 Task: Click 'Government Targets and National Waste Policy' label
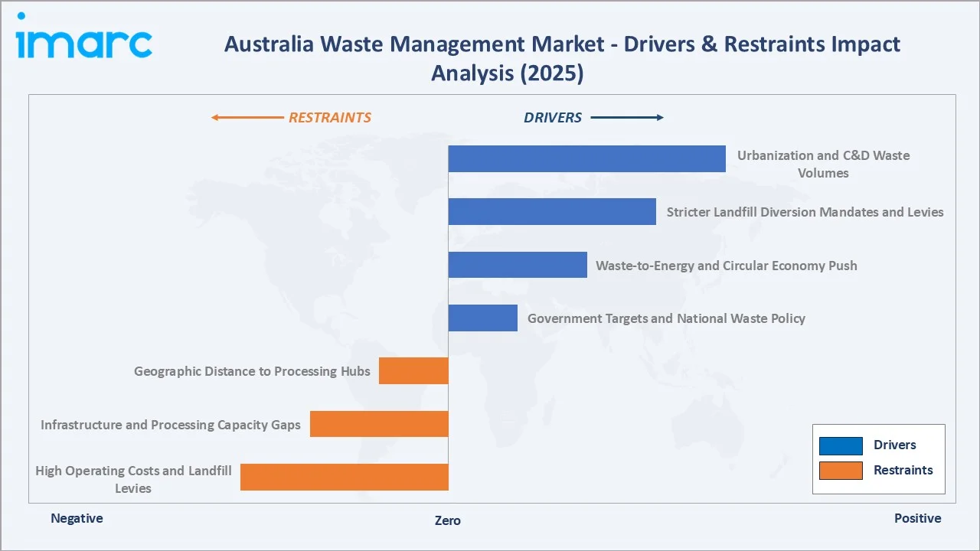click(666, 318)
